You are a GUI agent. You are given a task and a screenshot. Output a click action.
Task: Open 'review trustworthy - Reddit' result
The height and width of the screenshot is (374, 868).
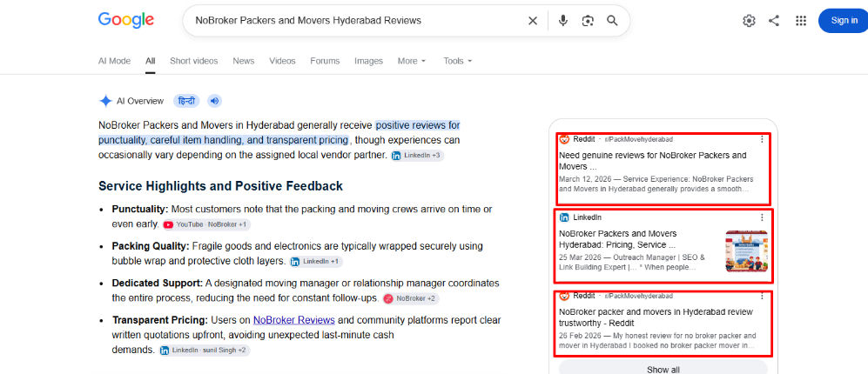656,317
